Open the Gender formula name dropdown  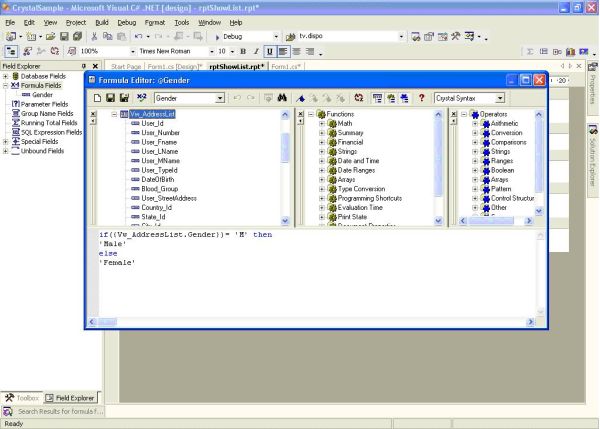click(x=220, y=98)
